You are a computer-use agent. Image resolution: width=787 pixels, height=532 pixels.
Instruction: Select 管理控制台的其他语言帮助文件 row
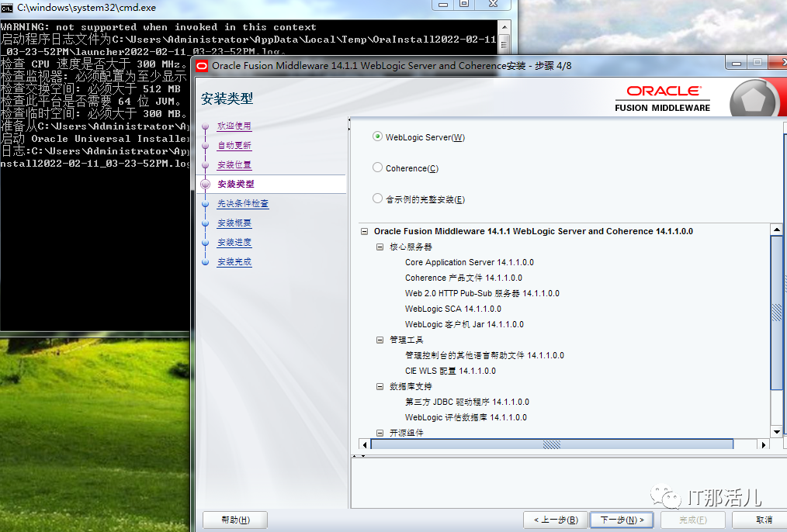[484, 355]
